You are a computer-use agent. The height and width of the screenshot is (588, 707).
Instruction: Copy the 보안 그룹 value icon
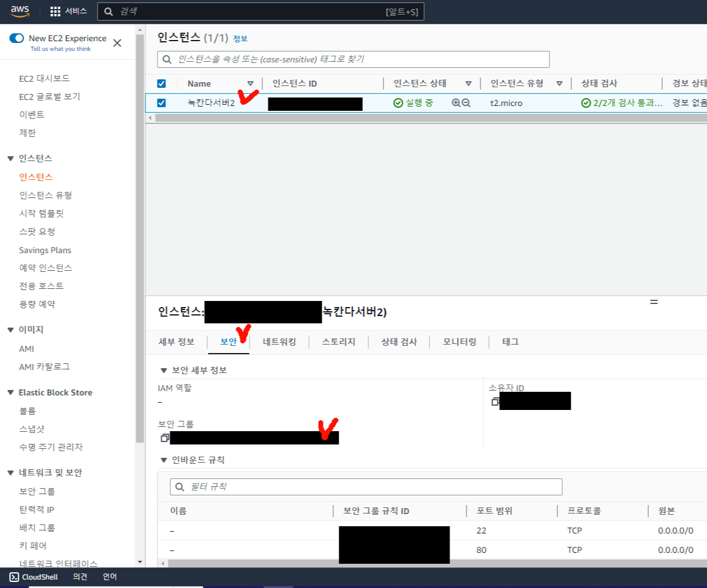[165, 437]
